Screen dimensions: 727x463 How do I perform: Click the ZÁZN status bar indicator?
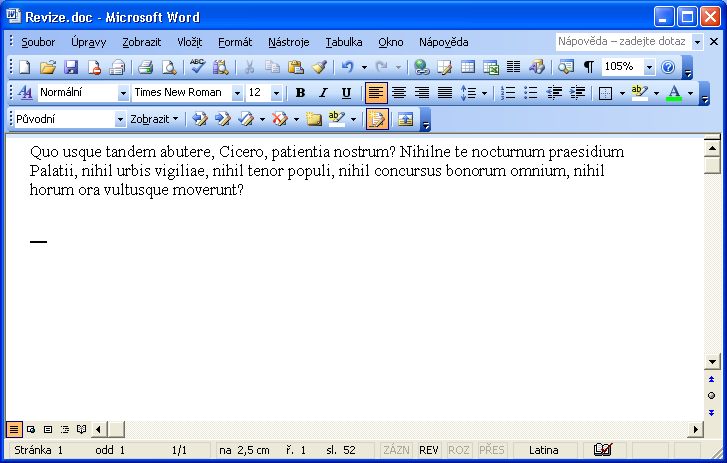point(396,450)
